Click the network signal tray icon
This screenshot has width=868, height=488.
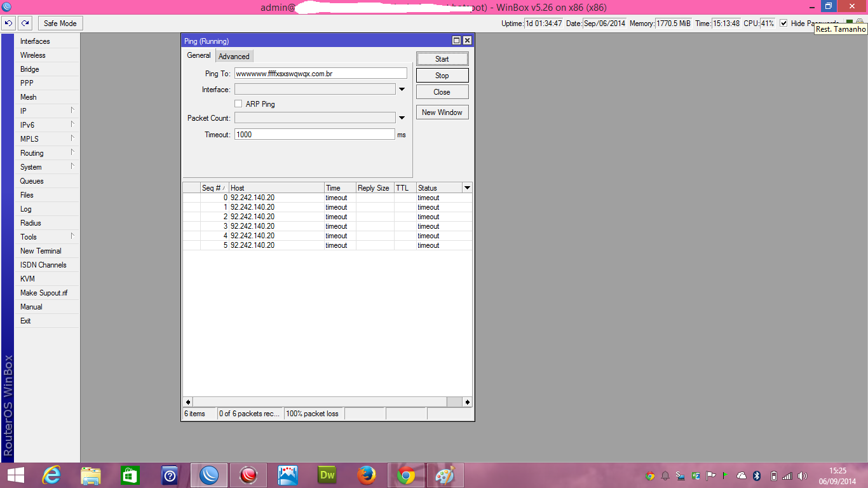787,476
